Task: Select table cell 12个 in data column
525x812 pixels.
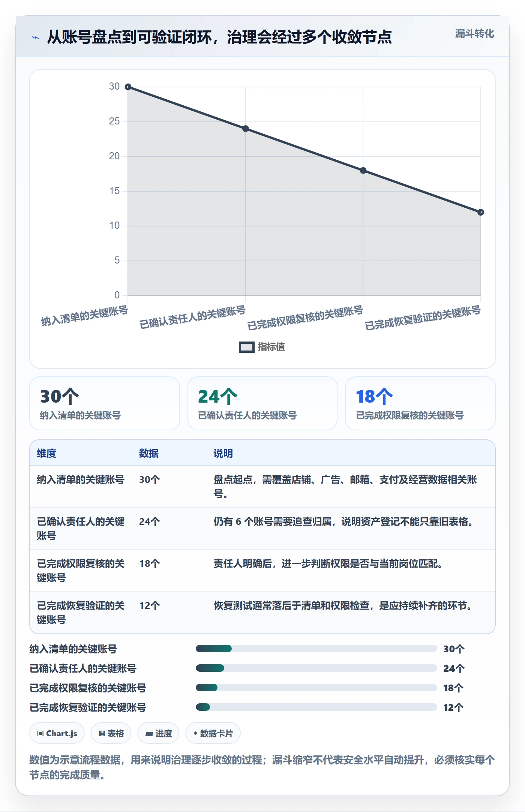Action: (x=150, y=605)
